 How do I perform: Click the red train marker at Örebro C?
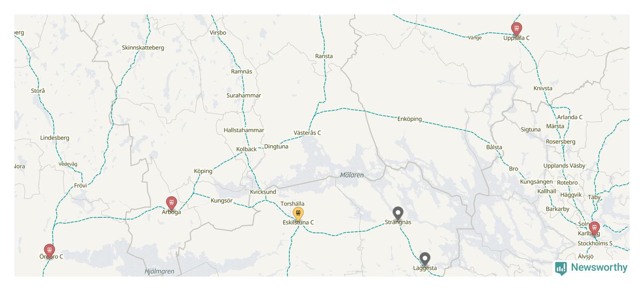49,251
